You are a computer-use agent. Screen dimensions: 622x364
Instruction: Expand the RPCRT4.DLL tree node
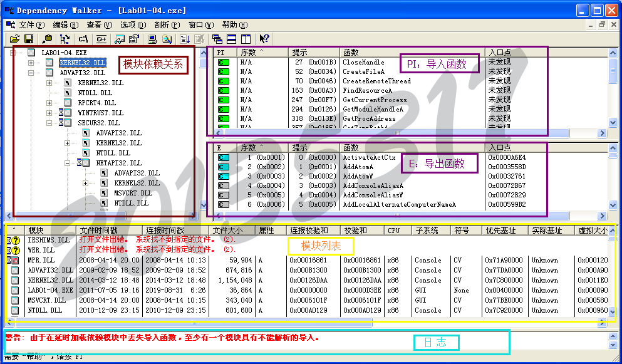pos(49,103)
